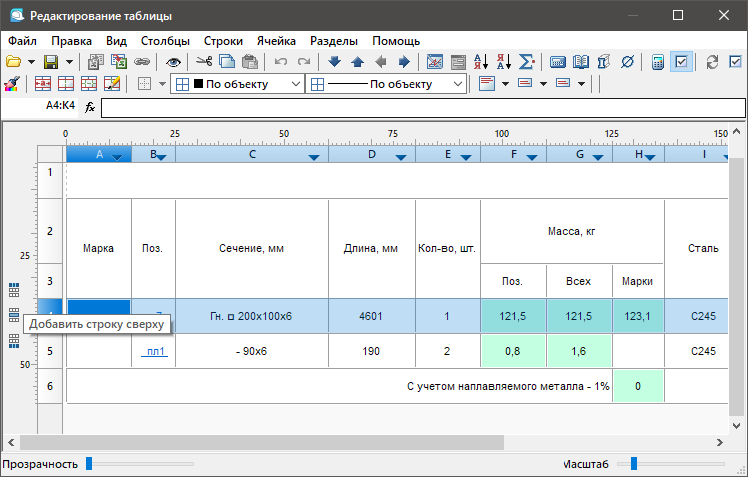Click the sigma summation icon
Viewport: 748px width, 477px height.
pyautogui.click(x=527, y=62)
